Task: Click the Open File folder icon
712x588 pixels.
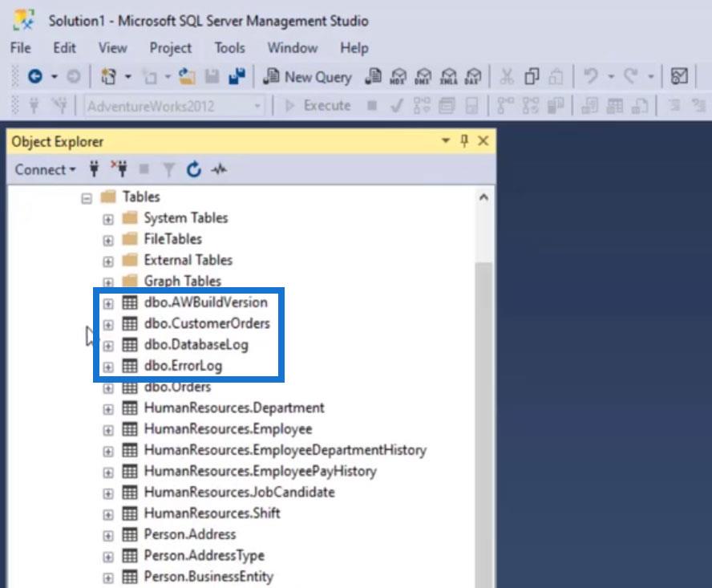Action: [188, 77]
